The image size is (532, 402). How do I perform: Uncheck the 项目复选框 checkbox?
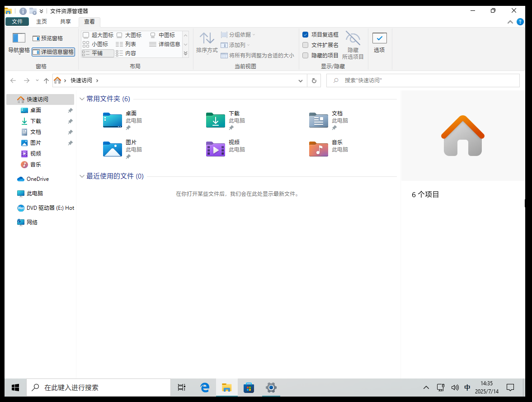306,35
